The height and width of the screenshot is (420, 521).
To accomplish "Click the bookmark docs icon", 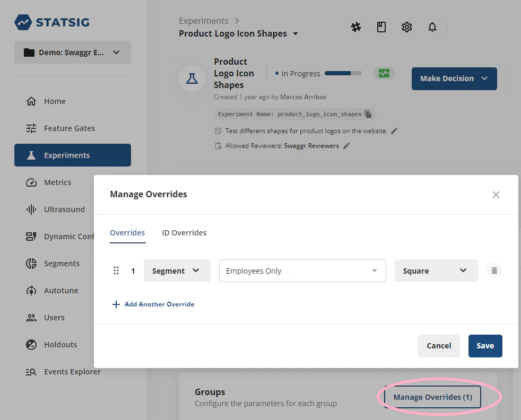I will (381, 27).
